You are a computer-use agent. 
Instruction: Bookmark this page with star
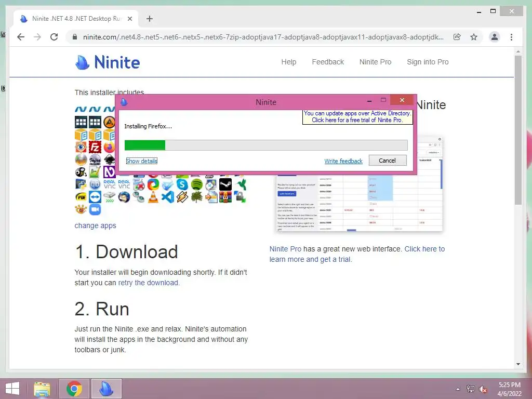pos(474,37)
